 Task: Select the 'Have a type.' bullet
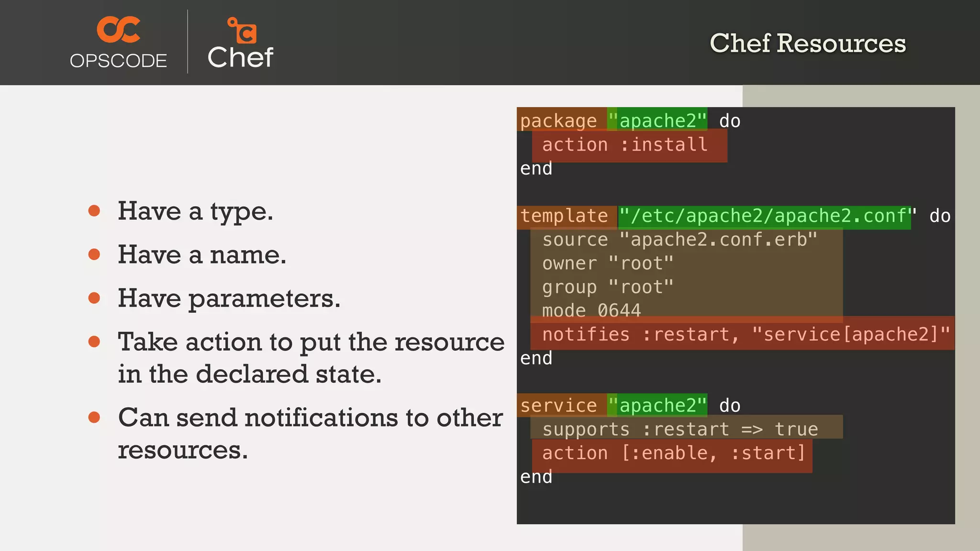click(196, 211)
